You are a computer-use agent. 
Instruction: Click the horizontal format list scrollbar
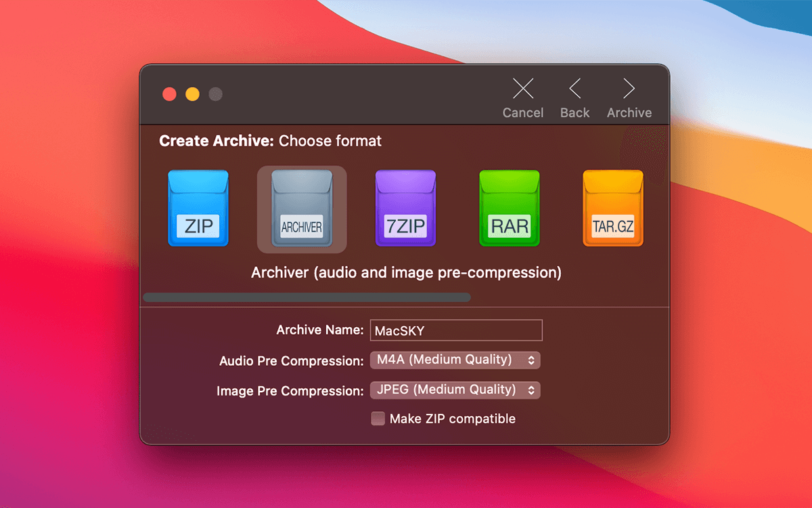(x=307, y=297)
